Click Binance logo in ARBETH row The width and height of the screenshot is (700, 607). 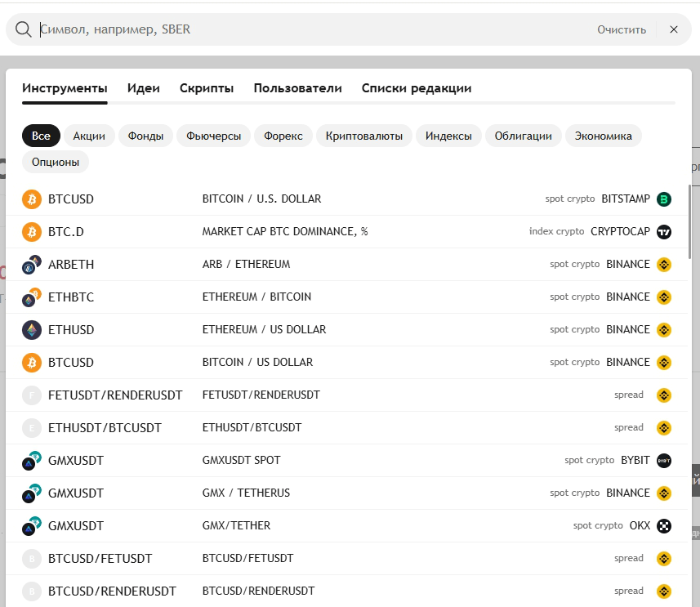[664, 265]
